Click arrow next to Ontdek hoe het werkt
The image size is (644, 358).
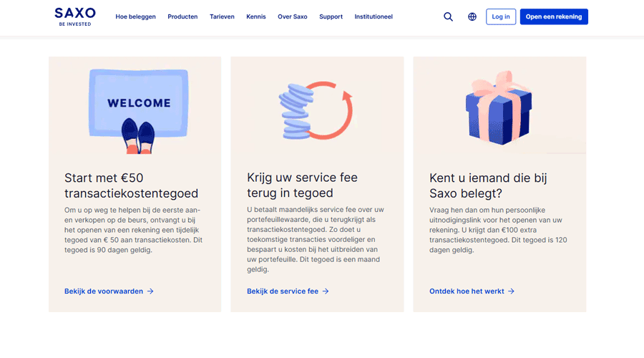511,291
